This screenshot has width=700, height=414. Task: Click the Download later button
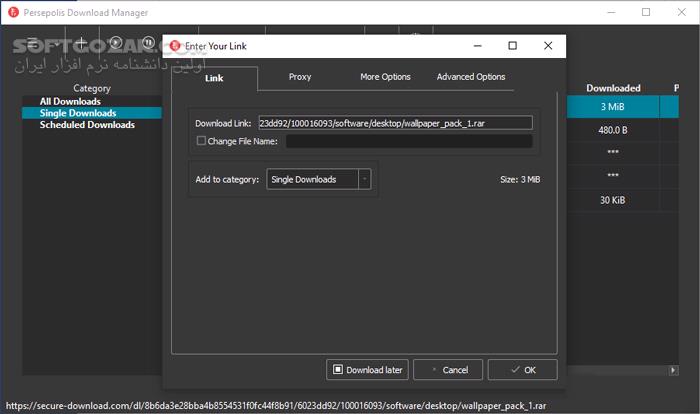coord(367,370)
